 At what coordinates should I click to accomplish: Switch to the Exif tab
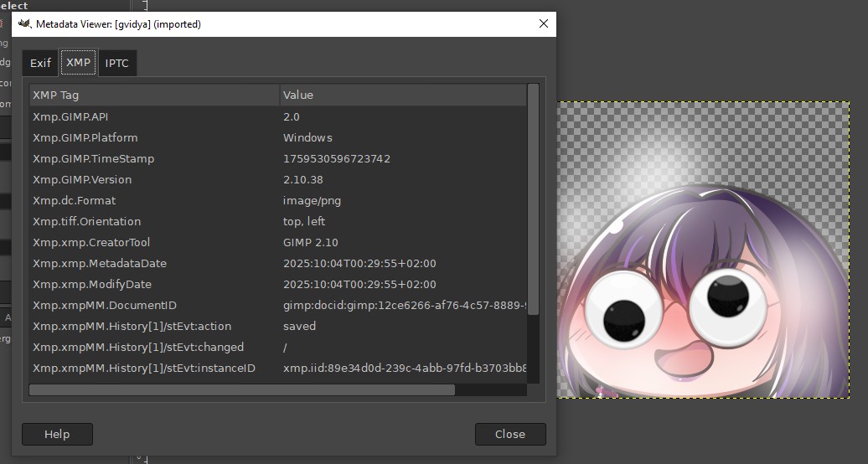click(x=40, y=63)
